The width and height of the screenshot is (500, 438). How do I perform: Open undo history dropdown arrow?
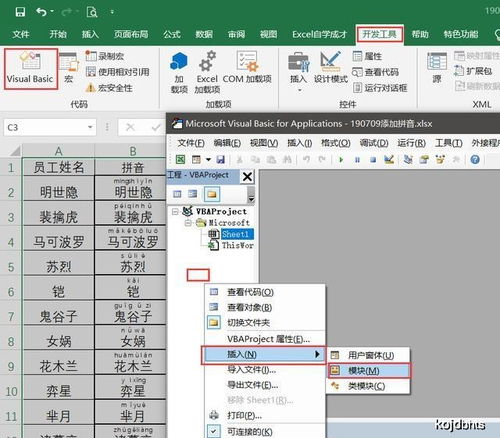[52, 12]
